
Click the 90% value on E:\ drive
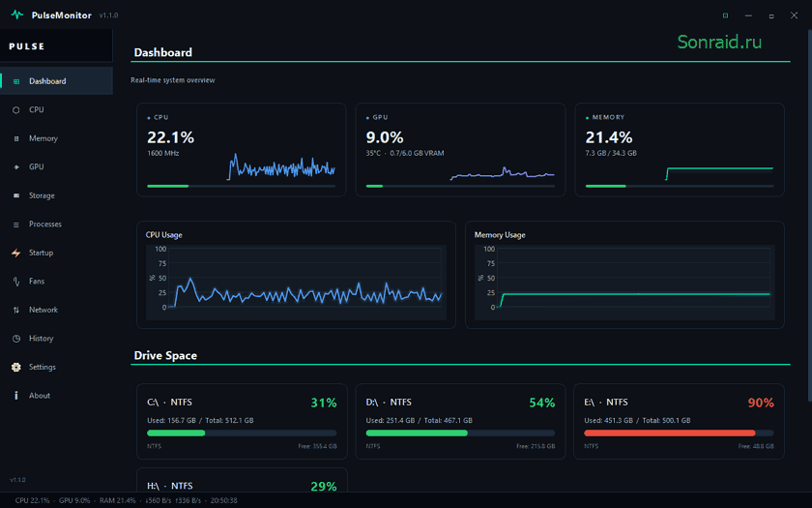click(x=761, y=403)
